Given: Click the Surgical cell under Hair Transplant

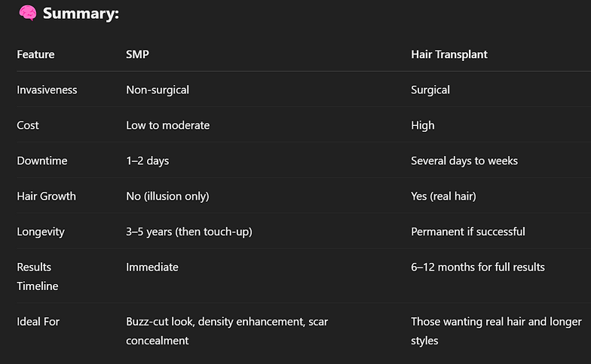Looking at the screenshot, I should click(x=430, y=90).
